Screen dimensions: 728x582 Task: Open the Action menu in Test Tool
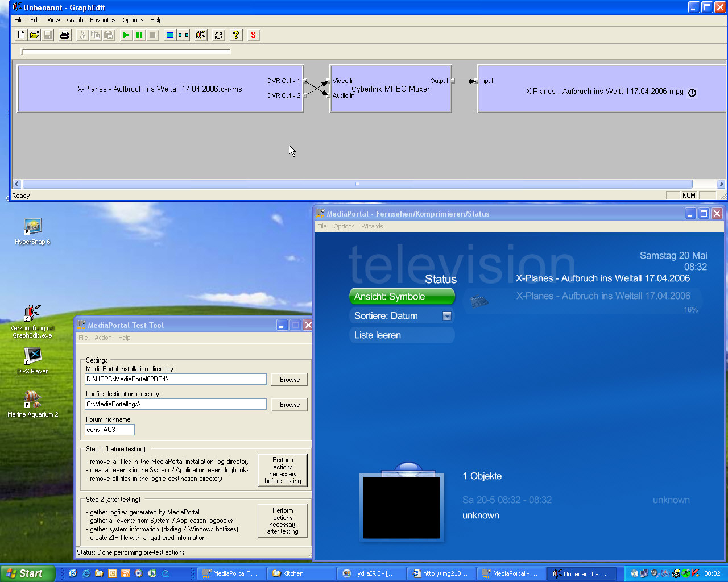point(103,338)
